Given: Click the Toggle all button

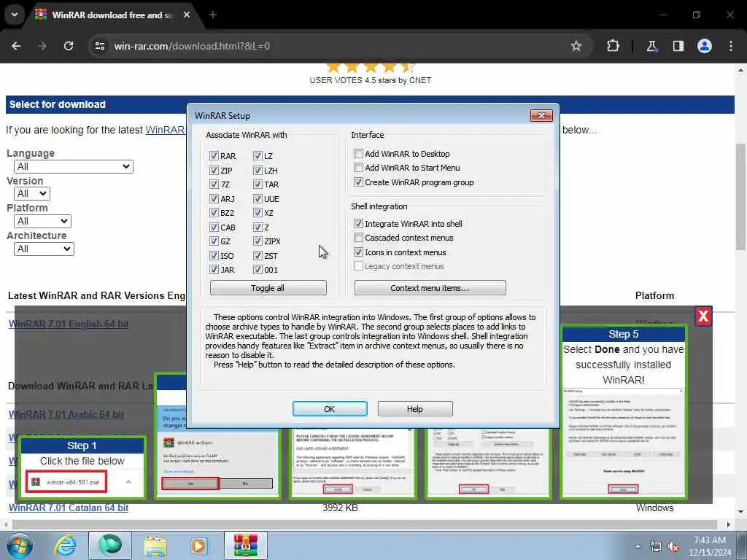Looking at the screenshot, I should tap(268, 287).
